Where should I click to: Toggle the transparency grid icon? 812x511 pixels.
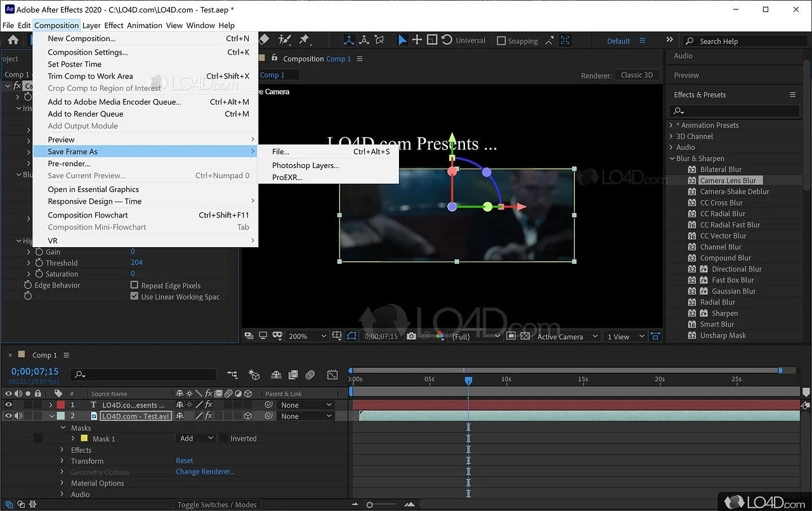pos(525,336)
